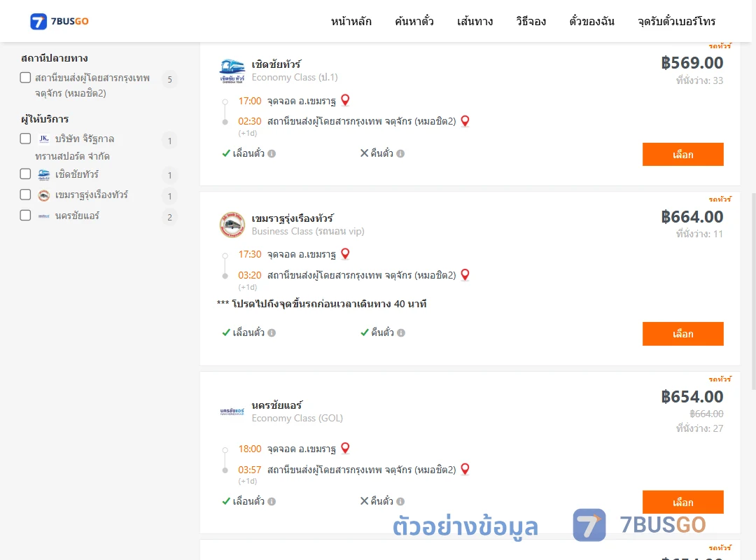Select the ฿569.00 เชิดชัยทัวร์ trip
The width and height of the screenshot is (756, 560).
click(682, 154)
